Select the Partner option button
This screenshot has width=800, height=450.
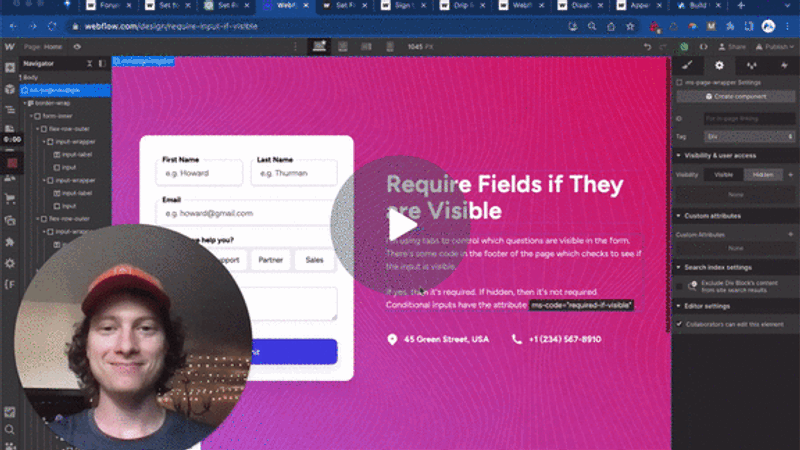(270, 260)
